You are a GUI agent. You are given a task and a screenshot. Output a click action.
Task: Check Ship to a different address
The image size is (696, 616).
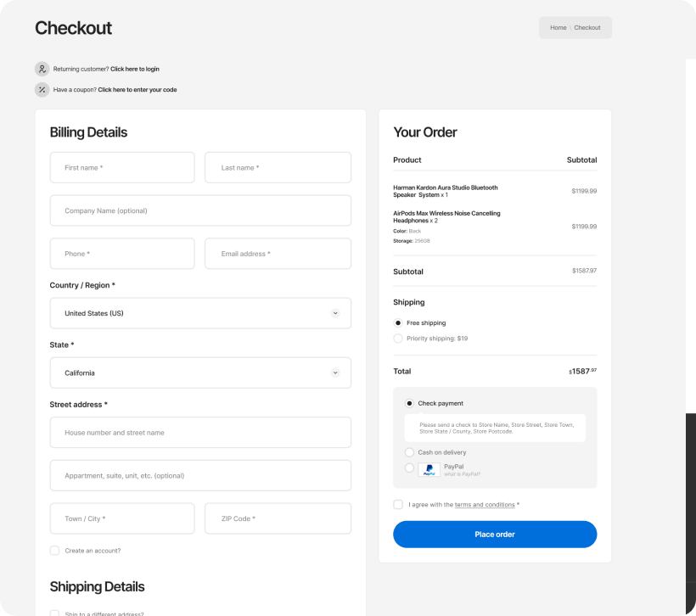54,613
